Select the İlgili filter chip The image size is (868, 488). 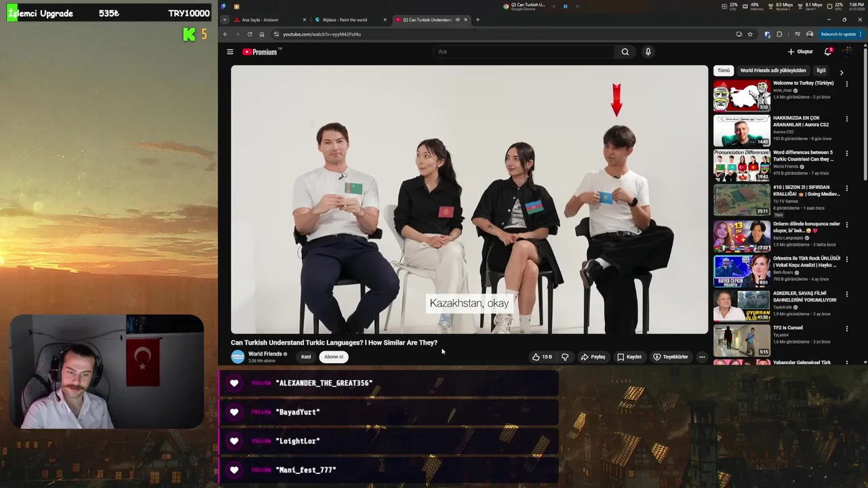tap(821, 70)
